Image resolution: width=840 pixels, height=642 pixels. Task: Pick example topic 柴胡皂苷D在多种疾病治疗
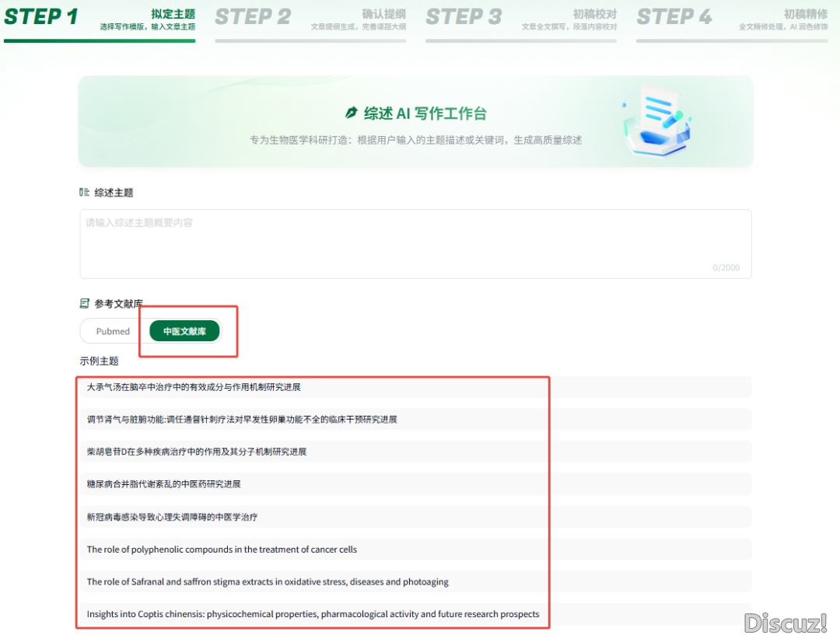[x=415, y=452]
